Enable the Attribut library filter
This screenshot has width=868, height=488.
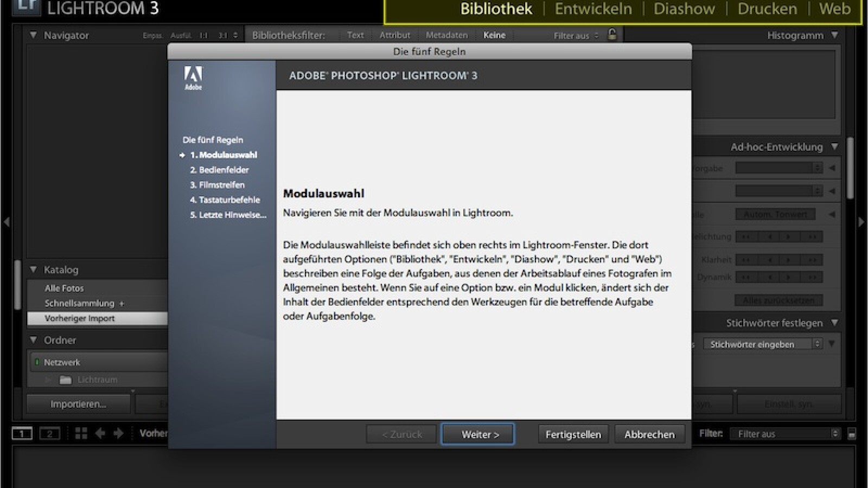pyautogui.click(x=394, y=35)
